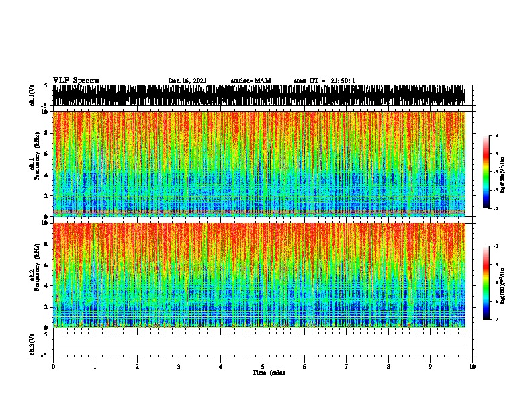Screen dimensions: 532x411
Task: Click the 'ch.1(V)' waveform axis label
Action: tap(32, 95)
